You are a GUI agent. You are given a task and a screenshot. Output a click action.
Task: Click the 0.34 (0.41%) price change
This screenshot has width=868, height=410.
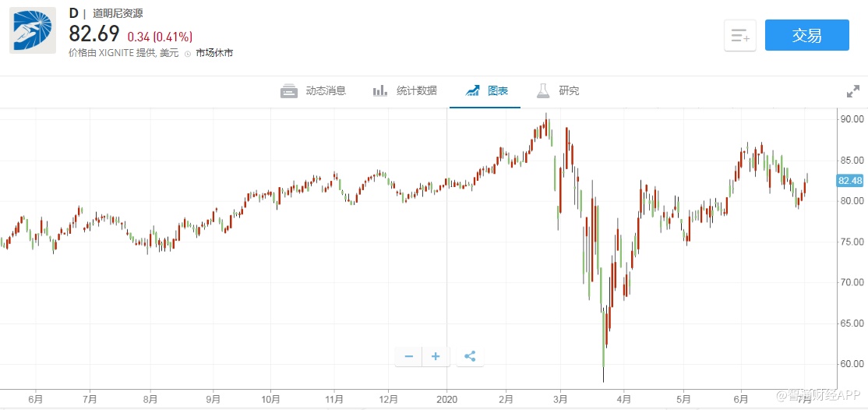[160, 37]
